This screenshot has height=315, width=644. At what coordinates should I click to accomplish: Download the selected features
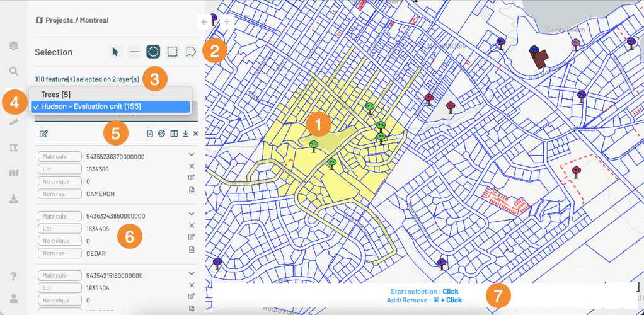coord(186,134)
